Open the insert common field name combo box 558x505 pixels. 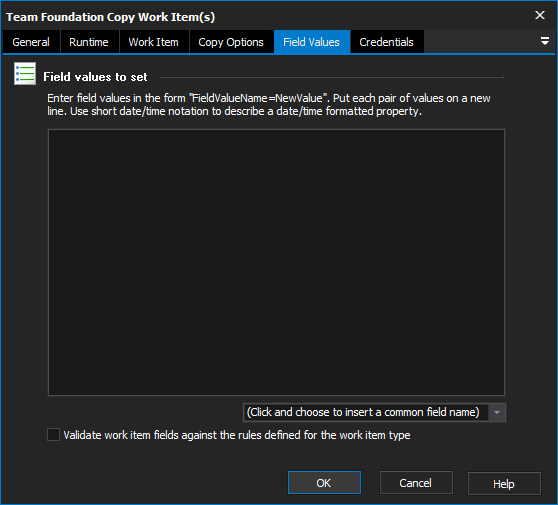(x=374, y=412)
